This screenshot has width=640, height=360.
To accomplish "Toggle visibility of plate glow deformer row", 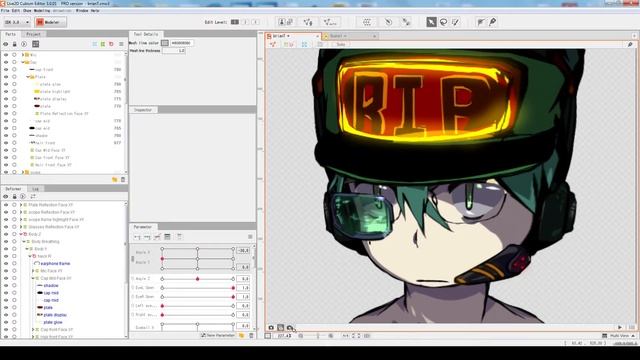I will (x=6, y=322).
